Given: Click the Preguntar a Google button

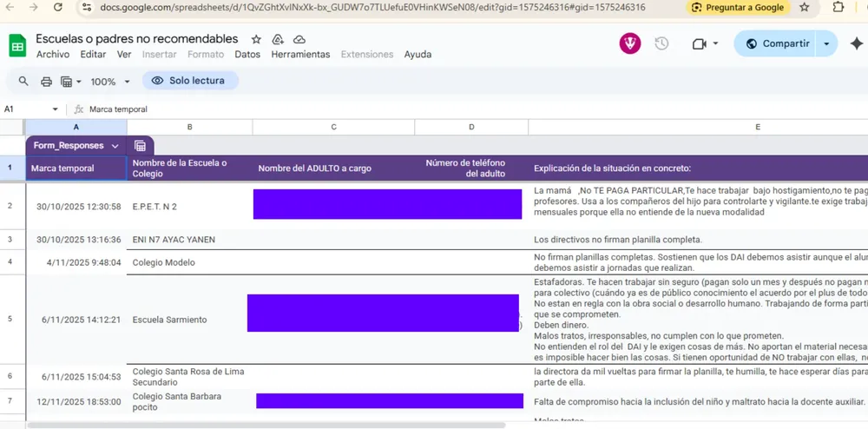Looking at the screenshot, I should click(x=738, y=7).
